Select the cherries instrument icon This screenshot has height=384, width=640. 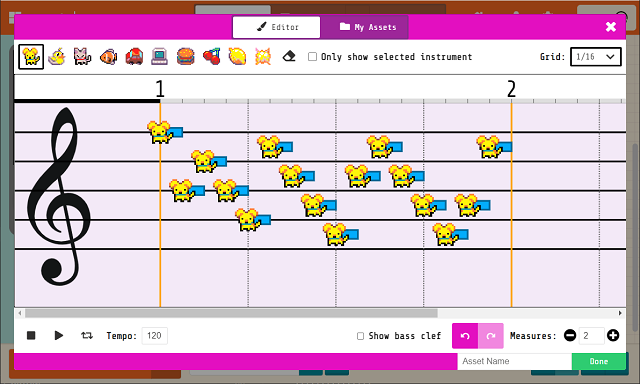pyautogui.click(x=211, y=57)
